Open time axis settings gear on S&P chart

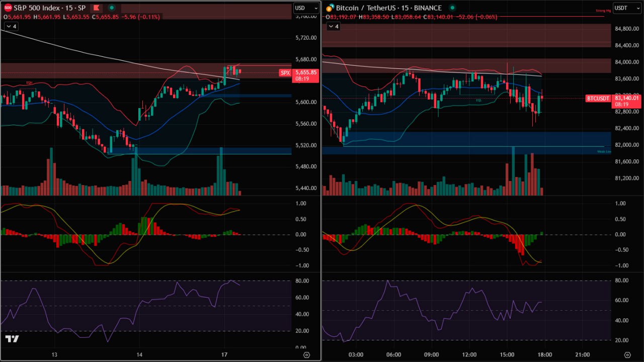306,355
